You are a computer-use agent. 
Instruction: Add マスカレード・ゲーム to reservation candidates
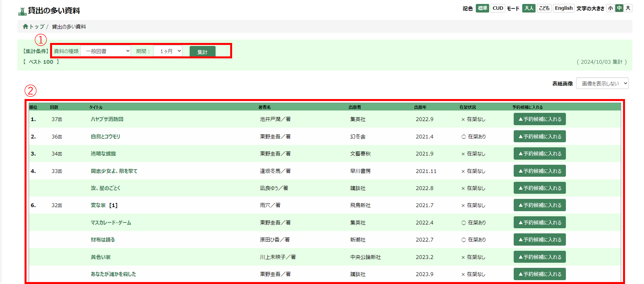[540, 223]
